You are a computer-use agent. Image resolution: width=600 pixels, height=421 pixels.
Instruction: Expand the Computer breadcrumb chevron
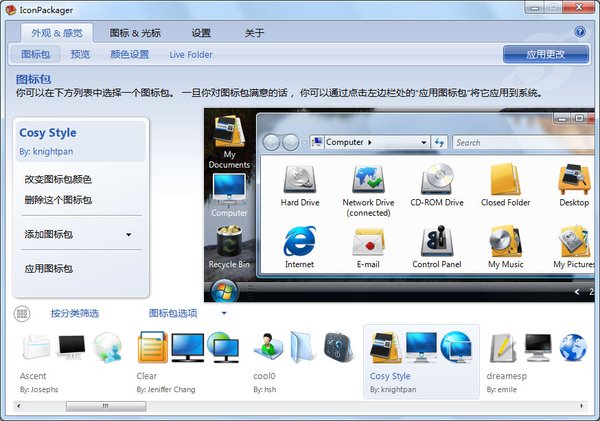(370, 142)
